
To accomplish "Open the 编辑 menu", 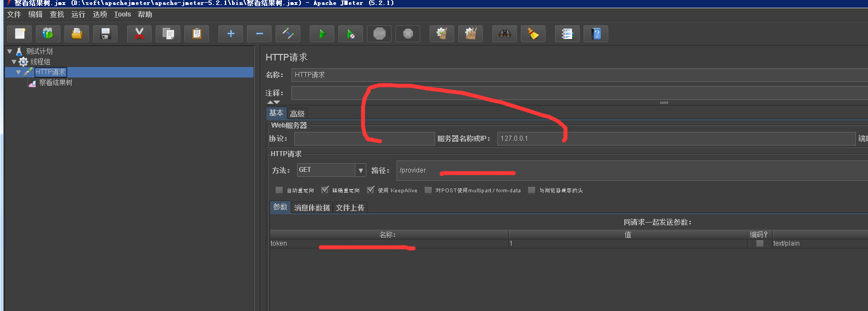I will click(x=35, y=14).
